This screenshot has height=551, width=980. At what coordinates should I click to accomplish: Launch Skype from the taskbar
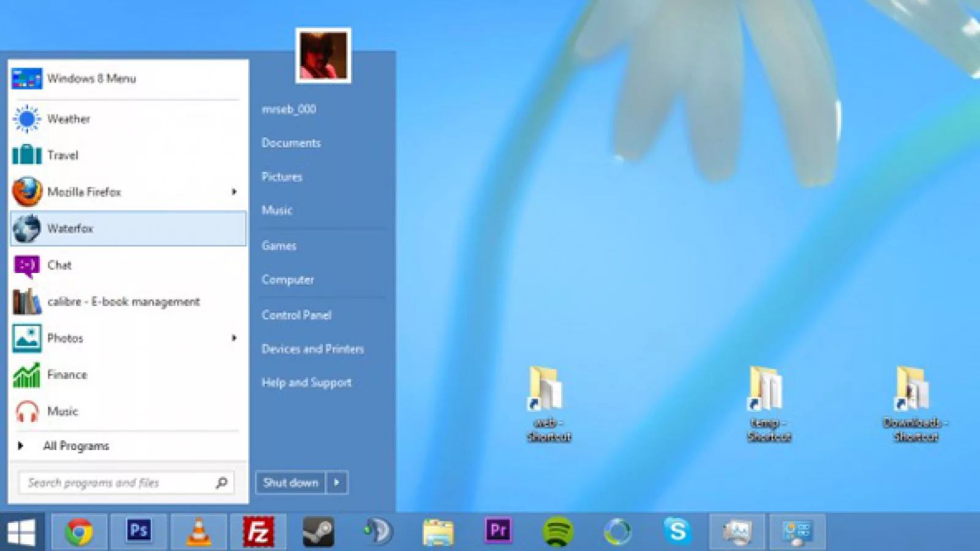(677, 531)
